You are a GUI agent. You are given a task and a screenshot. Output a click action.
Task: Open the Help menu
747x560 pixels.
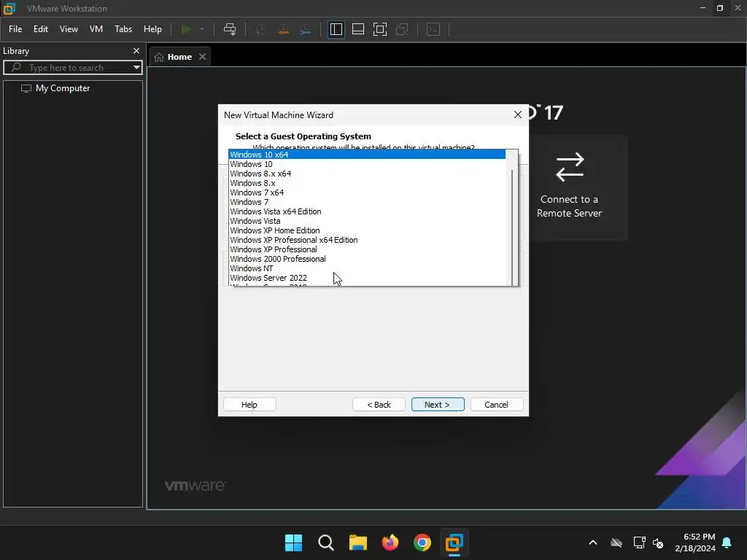tap(152, 29)
